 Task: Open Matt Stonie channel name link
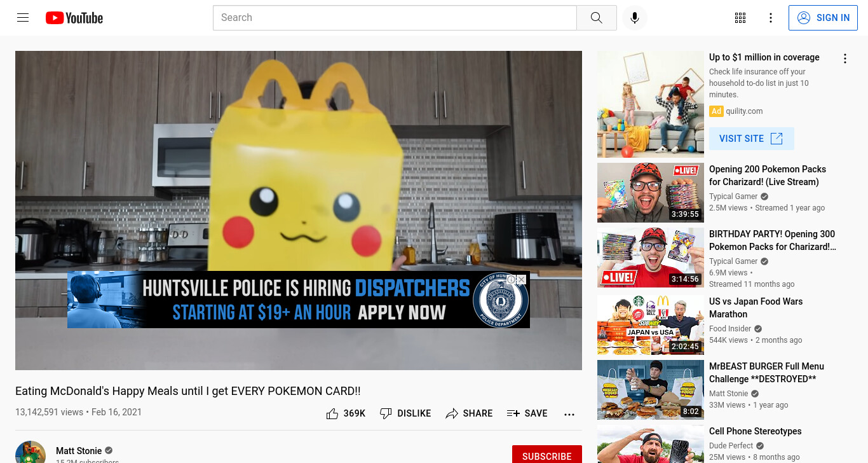[79, 451]
